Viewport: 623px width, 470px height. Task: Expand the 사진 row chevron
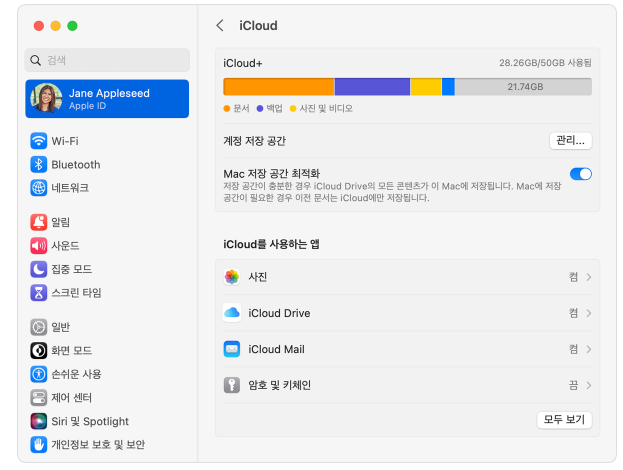589,277
